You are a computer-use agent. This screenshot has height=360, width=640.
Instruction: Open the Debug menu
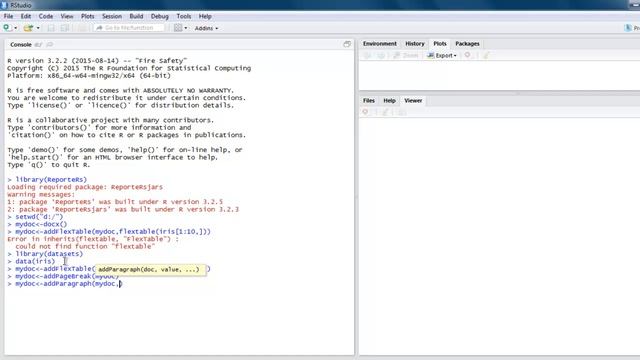(160, 16)
